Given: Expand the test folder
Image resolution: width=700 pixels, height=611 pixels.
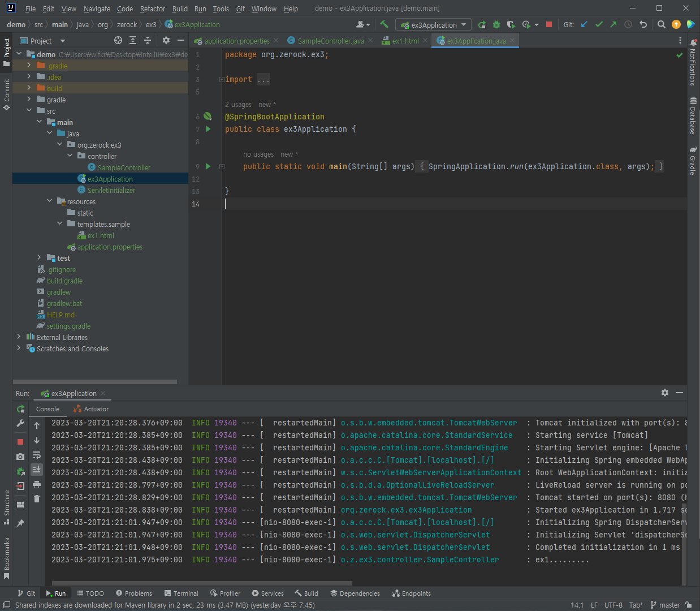Looking at the screenshot, I should click(x=39, y=257).
